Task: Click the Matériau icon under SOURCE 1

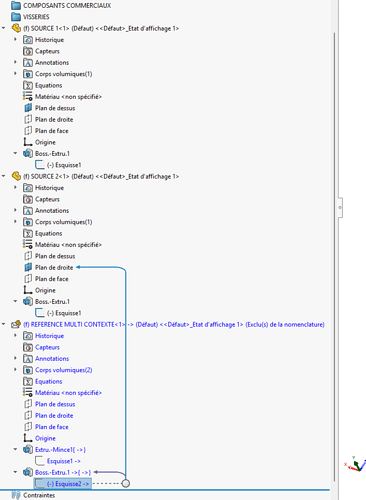Action: click(x=27, y=96)
